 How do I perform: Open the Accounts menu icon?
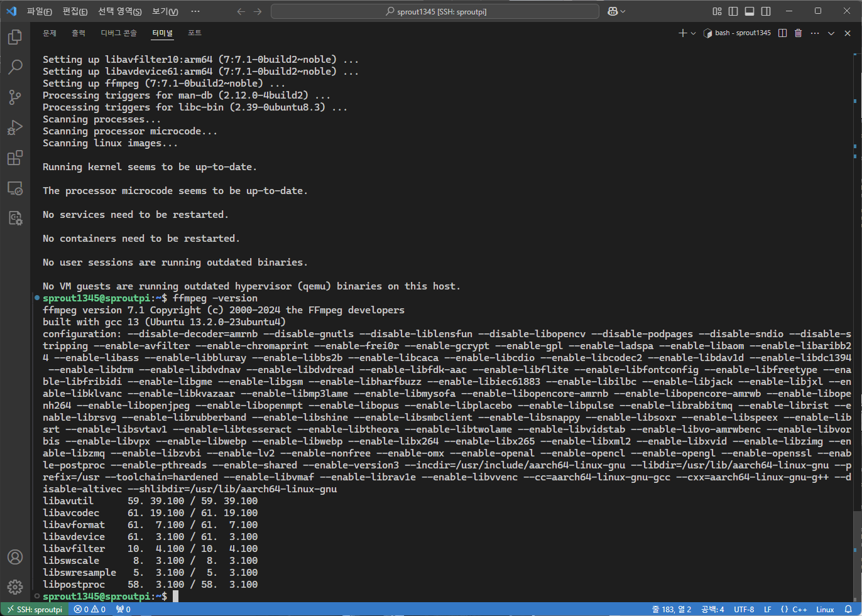coord(15,557)
